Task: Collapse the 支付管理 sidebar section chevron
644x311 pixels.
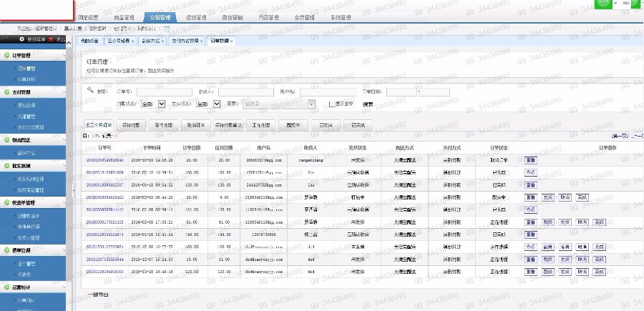Action: [x=64, y=92]
